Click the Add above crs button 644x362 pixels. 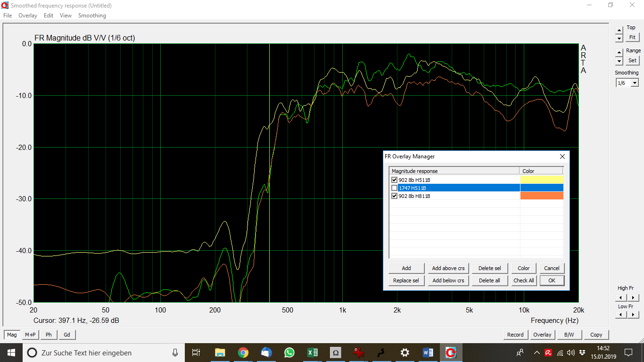click(x=448, y=268)
